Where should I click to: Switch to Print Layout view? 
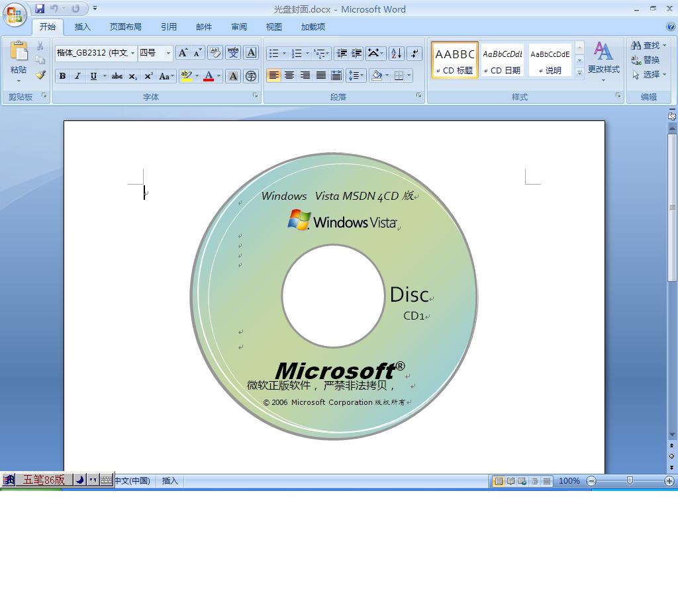(498, 481)
